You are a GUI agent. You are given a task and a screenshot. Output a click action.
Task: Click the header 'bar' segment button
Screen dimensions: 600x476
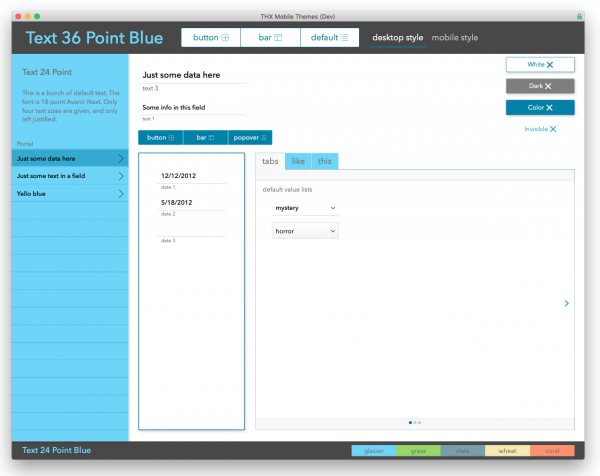(270, 37)
